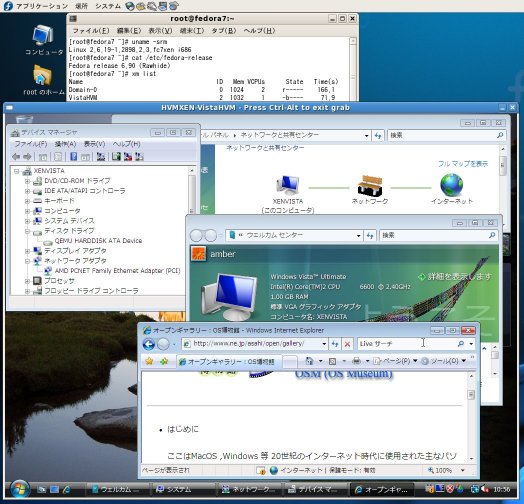Open the 表示(V) menu in Device Manager
This screenshot has width=524, height=504.
pyautogui.click(x=94, y=144)
